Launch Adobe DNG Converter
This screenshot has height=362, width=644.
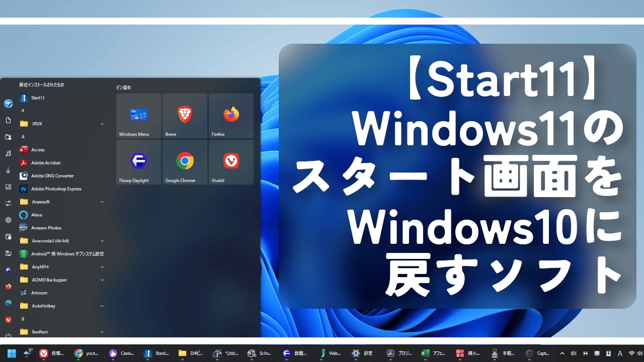(61, 175)
